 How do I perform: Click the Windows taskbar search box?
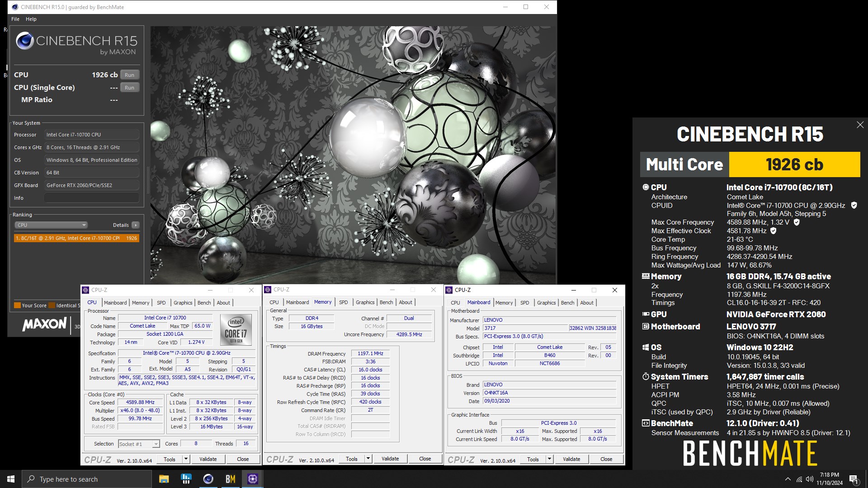pyautogui.click(x=87, y=479)
